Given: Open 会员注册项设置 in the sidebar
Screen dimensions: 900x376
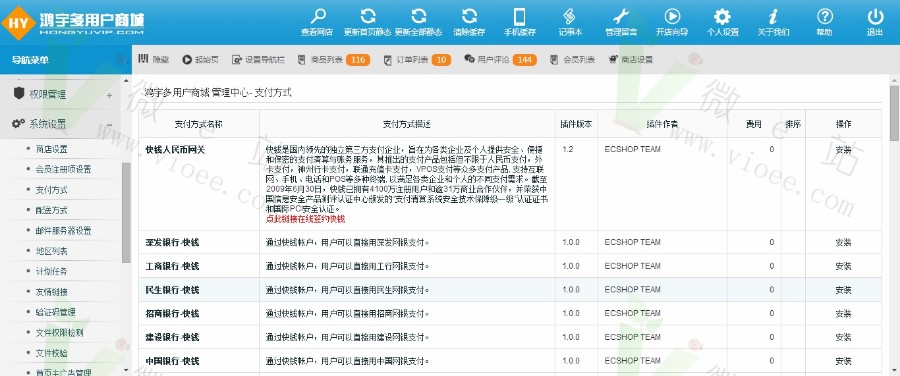Looking at the screenshot, I should pyautogui.click(x=63, y=169).
